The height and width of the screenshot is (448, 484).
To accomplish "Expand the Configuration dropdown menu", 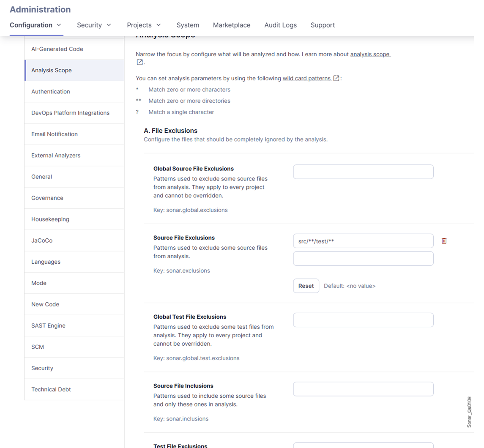I will [x=36, y=25].
